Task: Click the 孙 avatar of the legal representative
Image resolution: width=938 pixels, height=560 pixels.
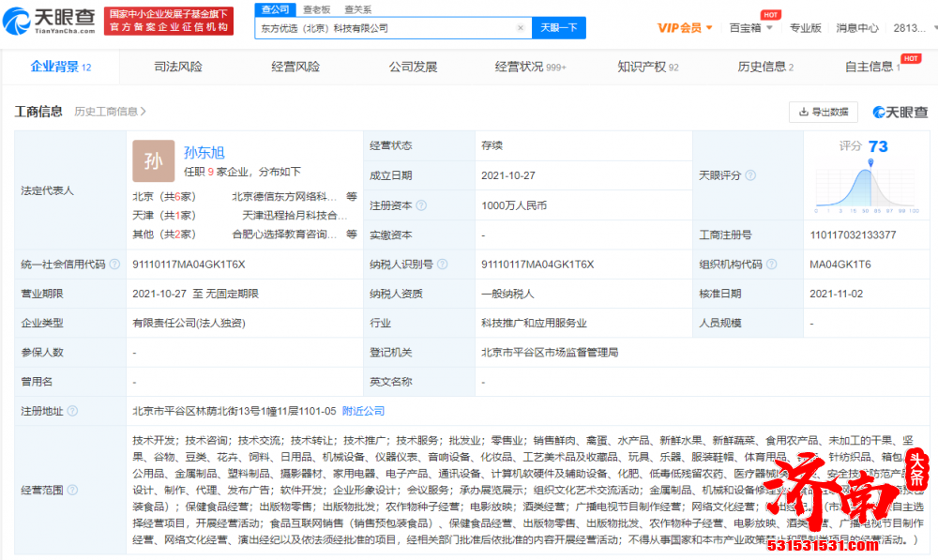Action: coord(153,161)
